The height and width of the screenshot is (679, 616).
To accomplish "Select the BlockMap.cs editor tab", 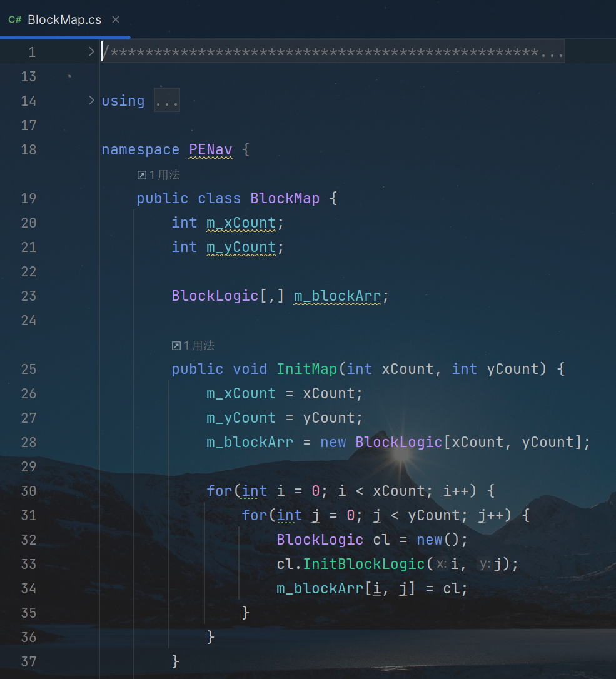I will (x=64, y=19).
